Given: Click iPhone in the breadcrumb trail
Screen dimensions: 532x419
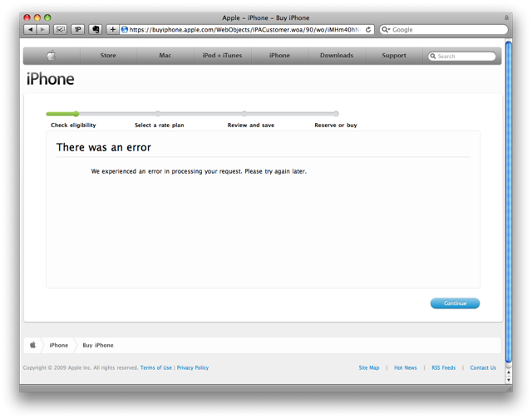Looking at the screenshot, I should [x=59, y=345].
